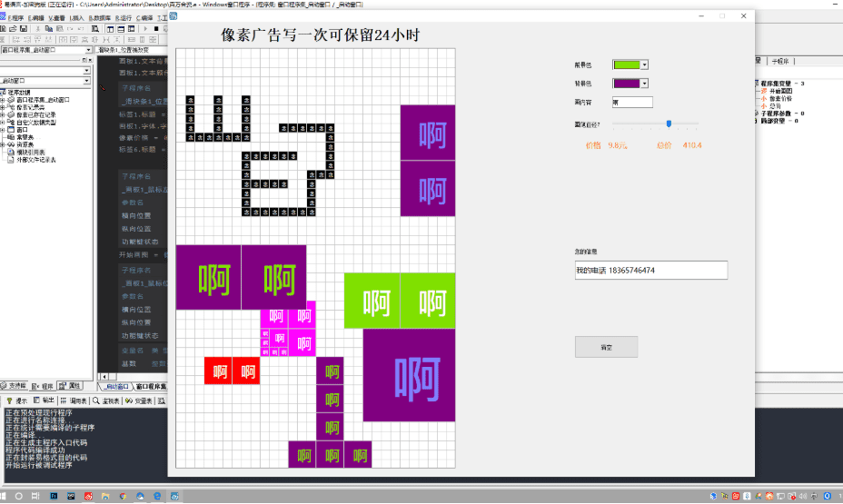The height and width of the screenshot is (504, 843).
Task: Click the 啊 content text box
Action: (x=632, y=103)
